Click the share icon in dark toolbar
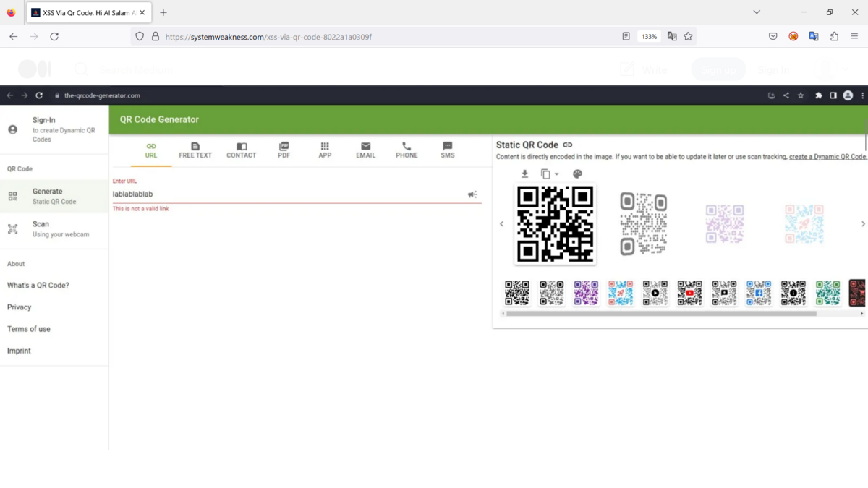 (x=786, y=95)
